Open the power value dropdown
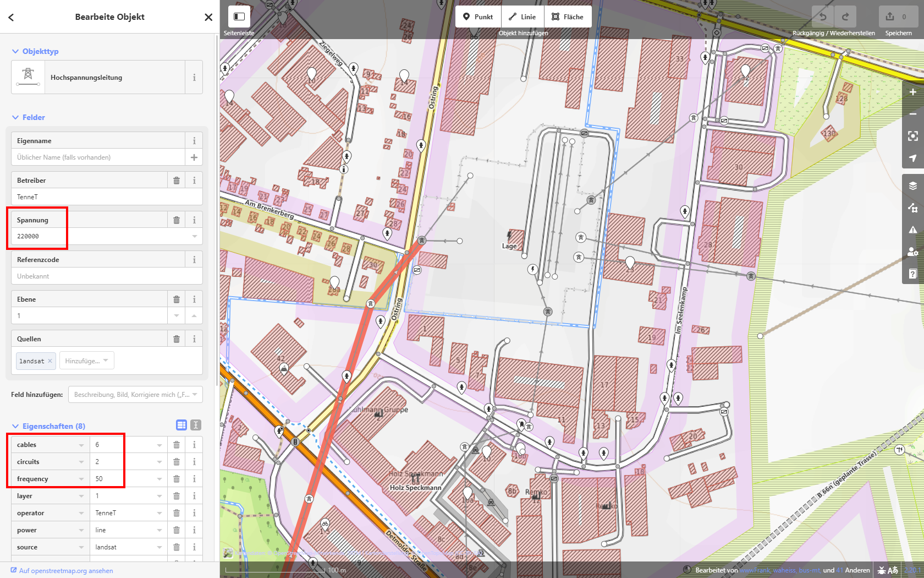Image resolution: width=924 pixels, height=578 pixels. pyautogui.click(x=159, y=530)
